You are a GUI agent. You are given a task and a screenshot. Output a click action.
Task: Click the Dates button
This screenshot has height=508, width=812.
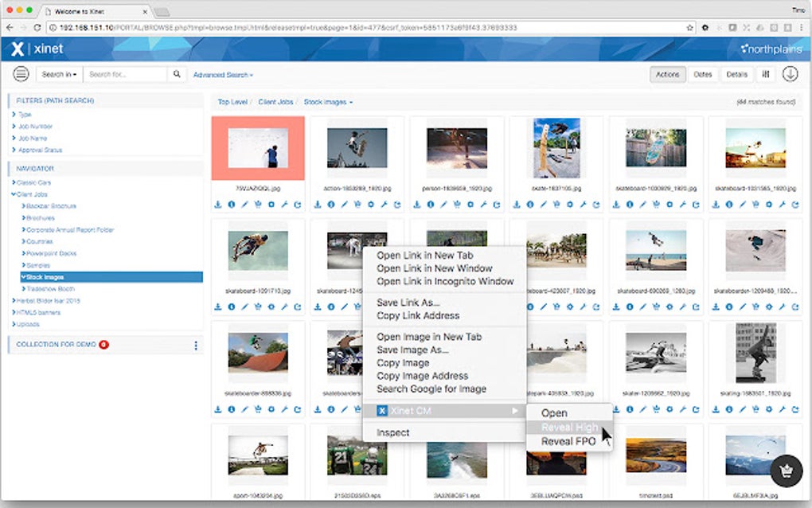pyautogui.click(x=703, y=75)
